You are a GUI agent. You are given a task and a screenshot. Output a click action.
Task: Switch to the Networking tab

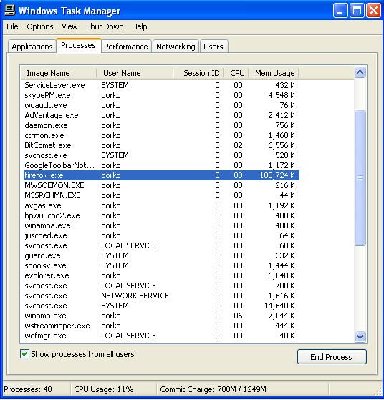tap(175, 47)
